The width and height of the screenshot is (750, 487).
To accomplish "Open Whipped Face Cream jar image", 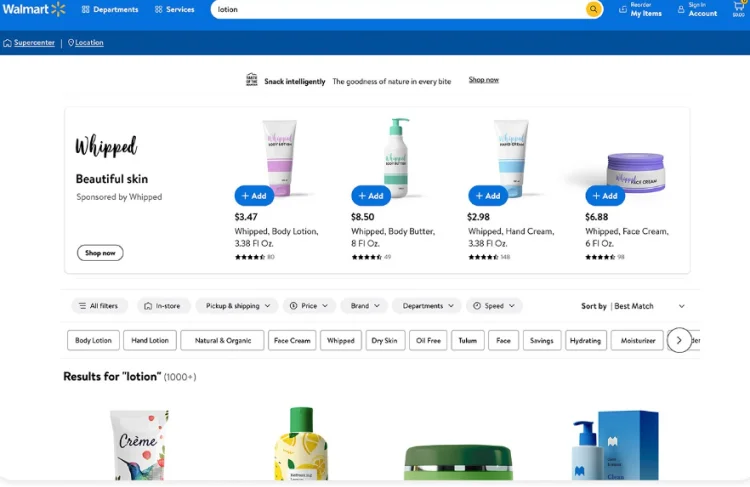I will pos(635,173).
